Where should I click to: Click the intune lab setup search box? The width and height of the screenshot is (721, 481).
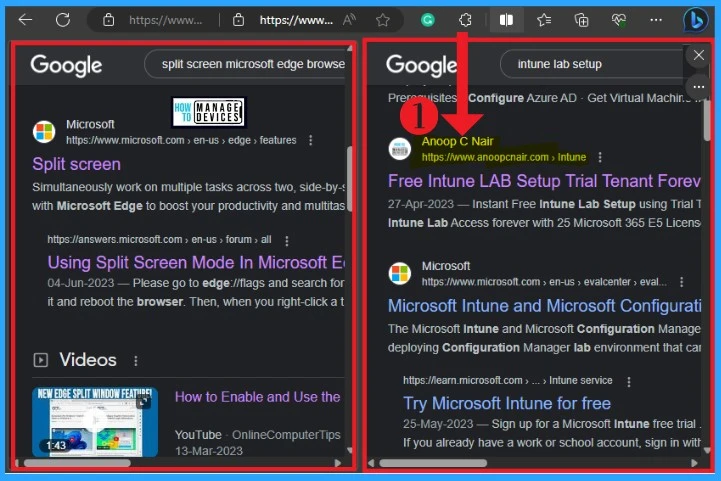593,64
